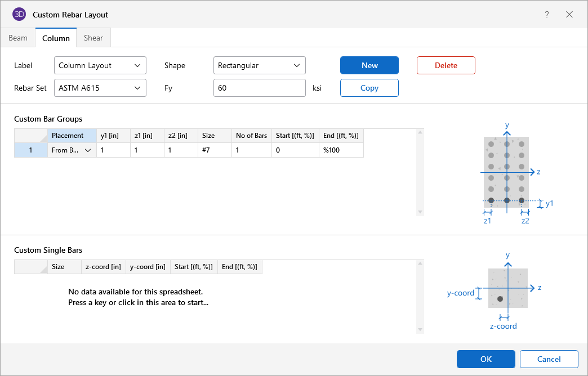Switch to the Beam tab
The height and width of the screenshot is (376, 588).
(x=18, y=38)
